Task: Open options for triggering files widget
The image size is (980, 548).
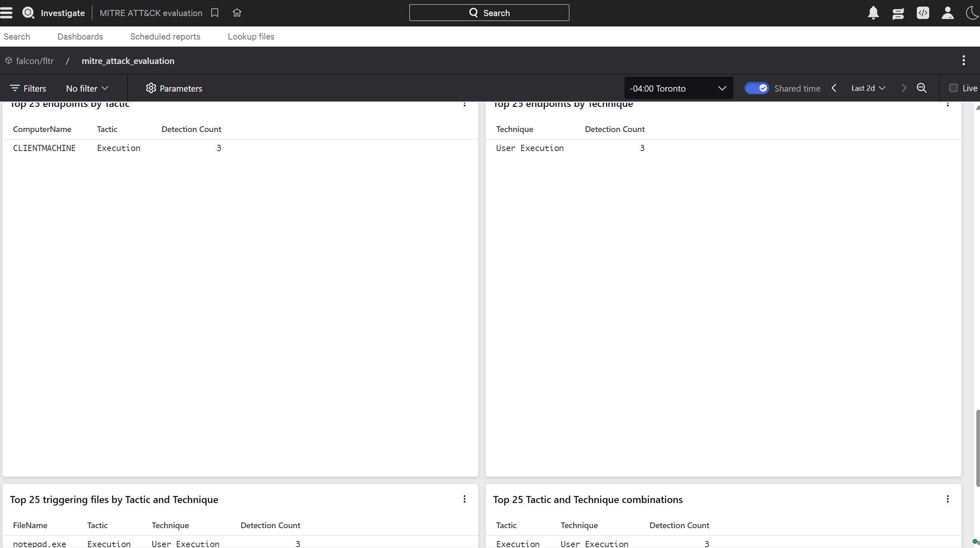Action: point(465,499)
